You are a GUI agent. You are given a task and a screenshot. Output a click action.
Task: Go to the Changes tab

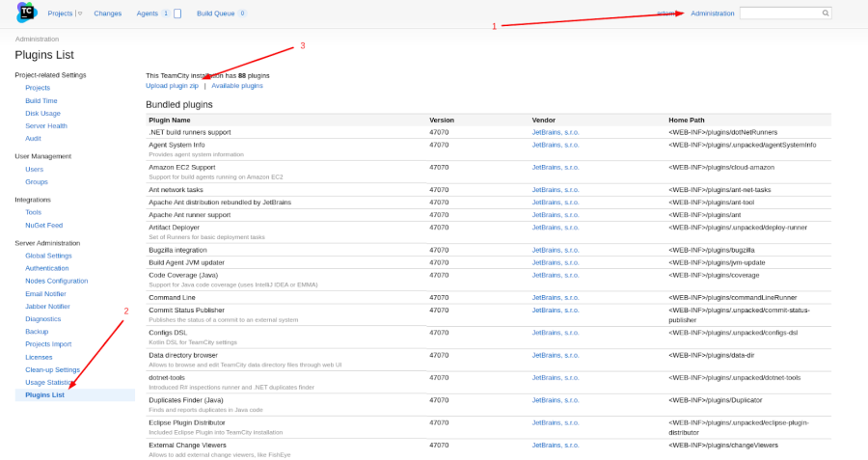coord(108,14)
